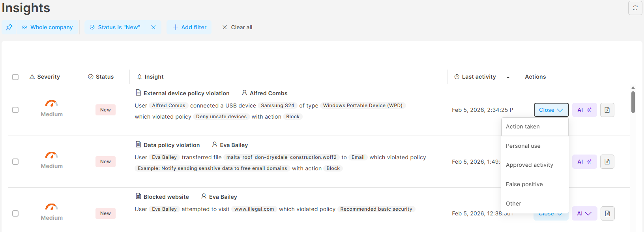Select the External device policy violation checkbox
The image size is (644, 232).
point(15,110)
